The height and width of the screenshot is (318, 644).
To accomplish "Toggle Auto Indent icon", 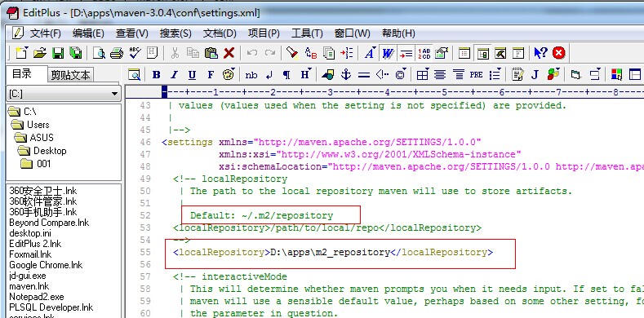I will pyautogui.click(x=406, y=53).
